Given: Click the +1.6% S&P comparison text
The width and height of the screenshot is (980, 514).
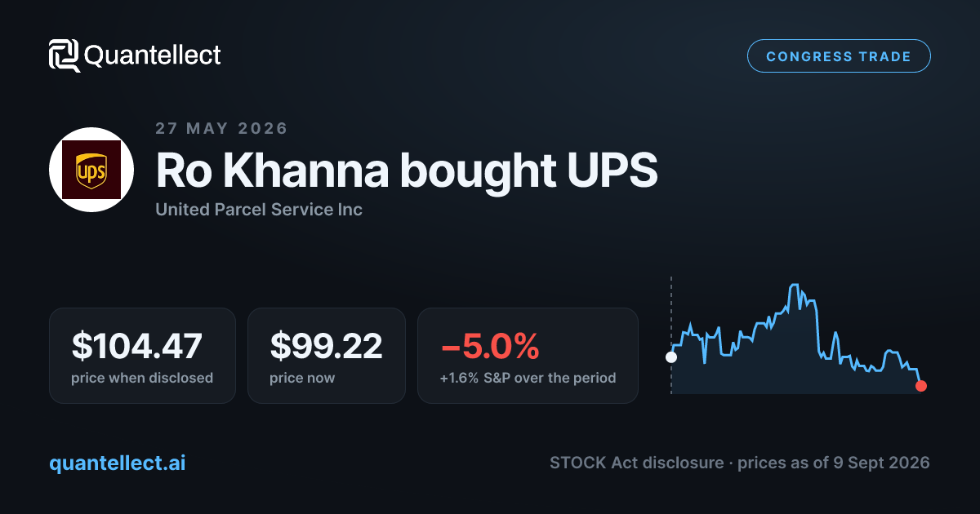Looking at the screenshot, I should click(528, 378).
